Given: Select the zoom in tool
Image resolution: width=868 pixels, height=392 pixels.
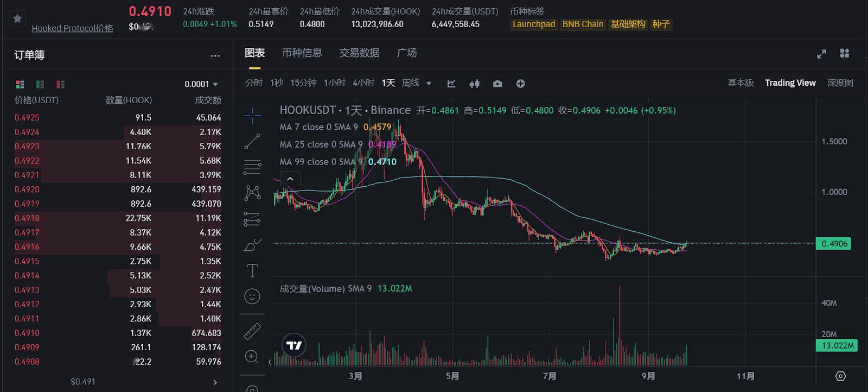Looking at the screenshot, I should [x=252, y=357].
